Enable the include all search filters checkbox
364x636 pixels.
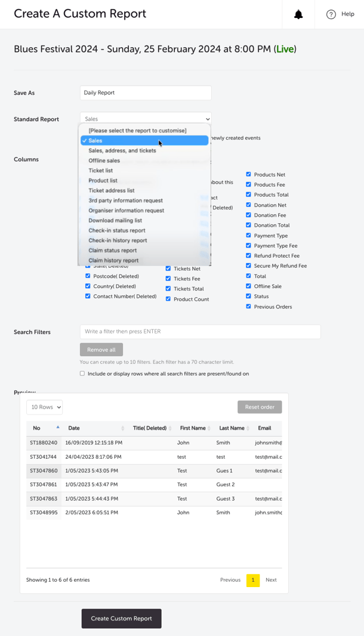[x=82, y=373]
